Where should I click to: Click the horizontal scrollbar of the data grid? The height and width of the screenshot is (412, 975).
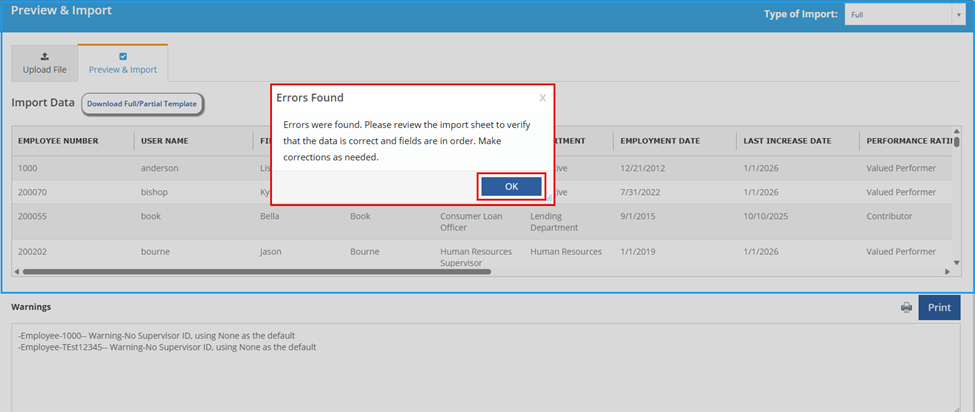pyautogui.click(x=256, y=272)
